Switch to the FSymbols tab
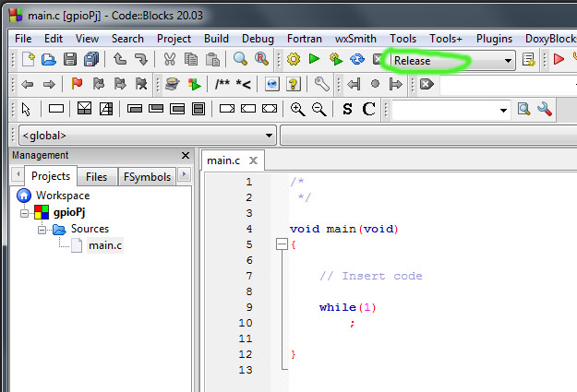 (147, 177)
